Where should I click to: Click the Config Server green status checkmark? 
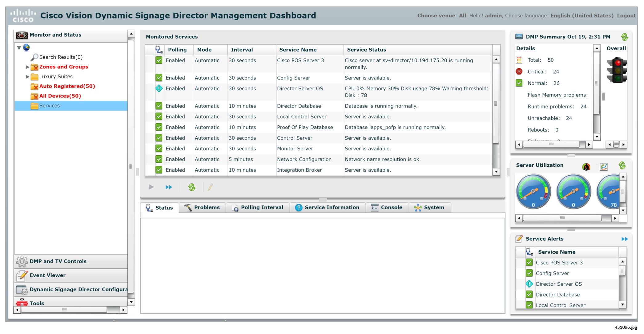coord(159,78)
